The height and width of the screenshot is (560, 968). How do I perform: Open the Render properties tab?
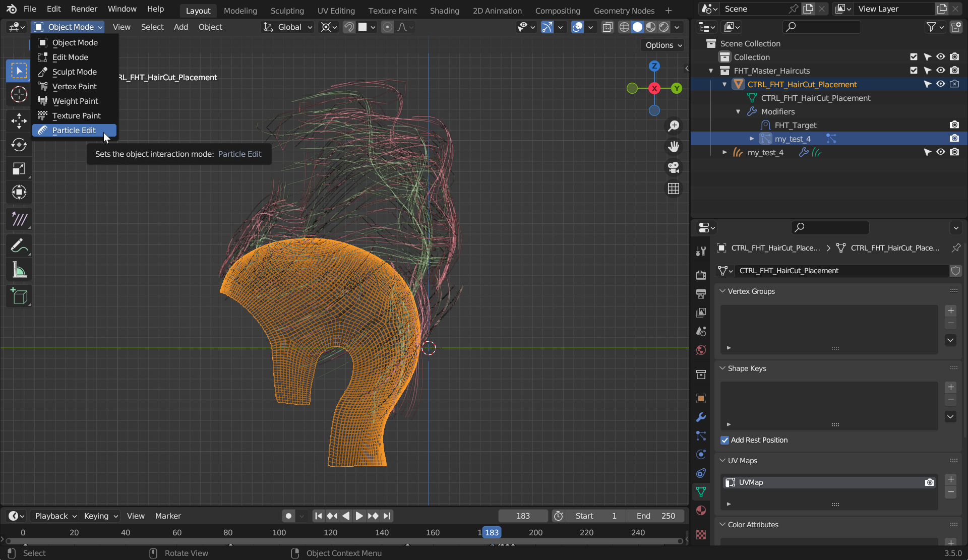click(x=701, y=275)
